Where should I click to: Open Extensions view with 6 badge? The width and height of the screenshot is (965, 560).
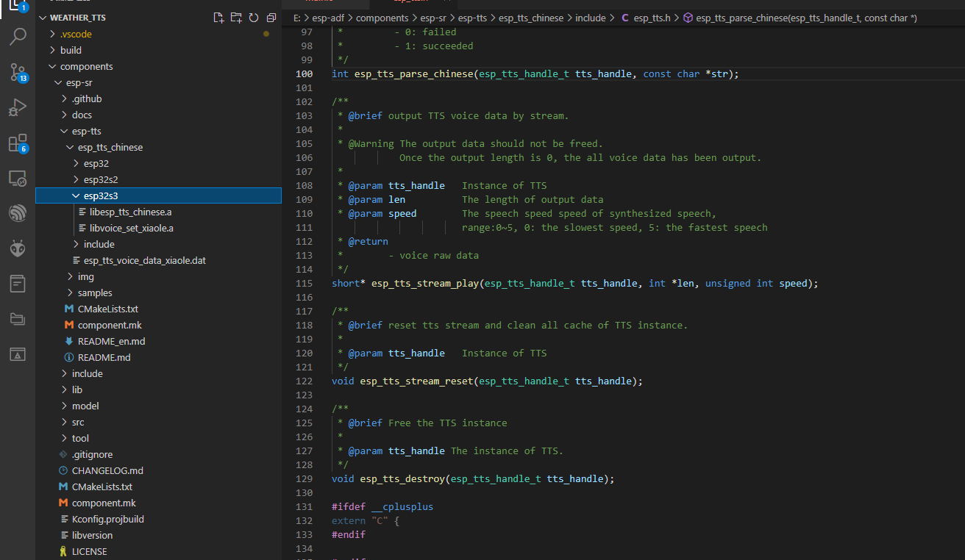18,143
